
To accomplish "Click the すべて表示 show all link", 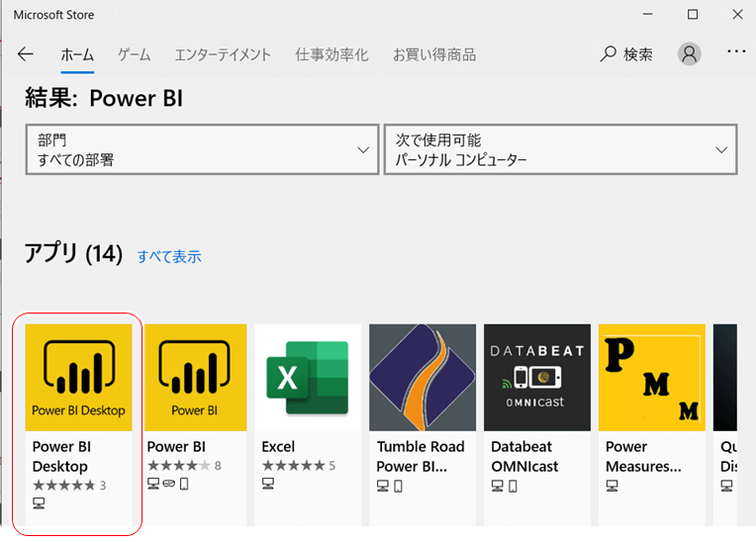I will [x=169, y=257].
